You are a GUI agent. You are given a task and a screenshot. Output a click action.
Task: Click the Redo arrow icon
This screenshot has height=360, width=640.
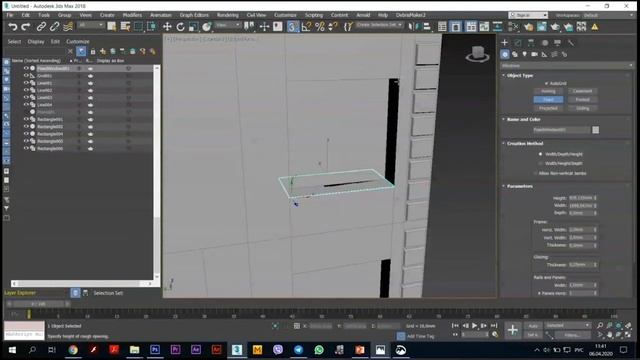tap(26, 27)
